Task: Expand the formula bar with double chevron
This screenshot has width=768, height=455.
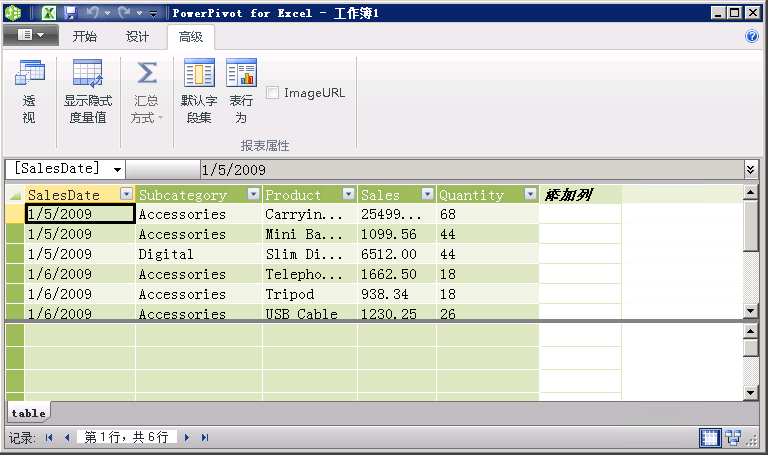Action: 750,170
